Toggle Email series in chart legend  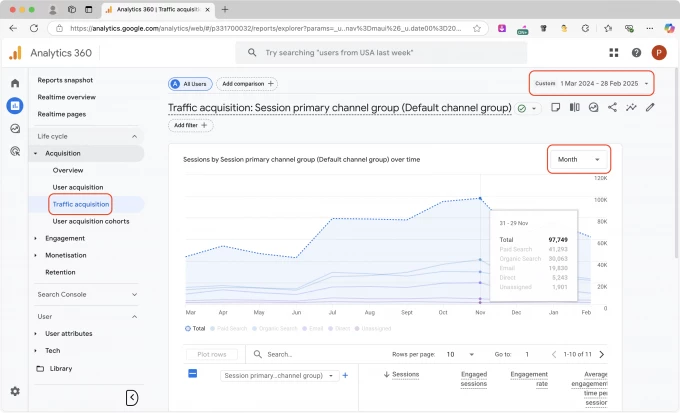[x=313, y=328]
